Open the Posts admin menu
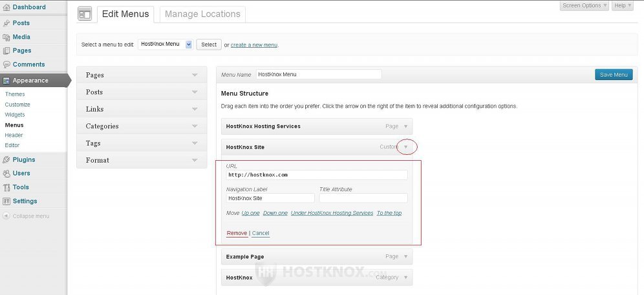The height and width of the screenshot is (295, 644). 21,23
